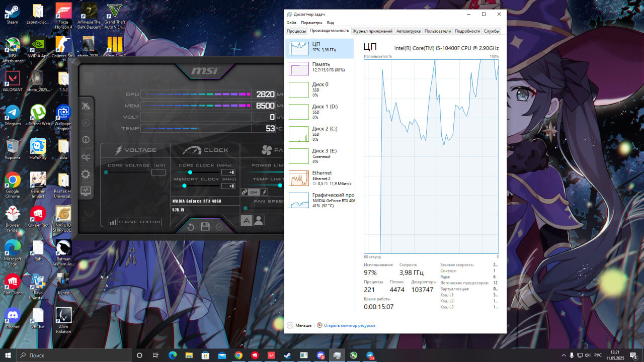644x362 pixels.
Task: Select the Корзина recycle bin icon
Action: (x=13, y=149)
